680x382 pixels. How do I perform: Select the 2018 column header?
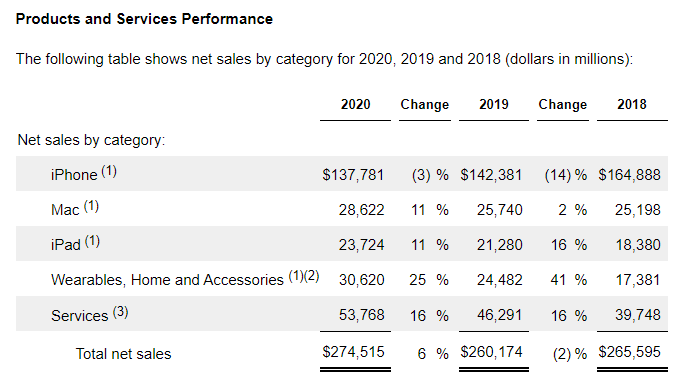pyautogui.click(x=632, y=104)
